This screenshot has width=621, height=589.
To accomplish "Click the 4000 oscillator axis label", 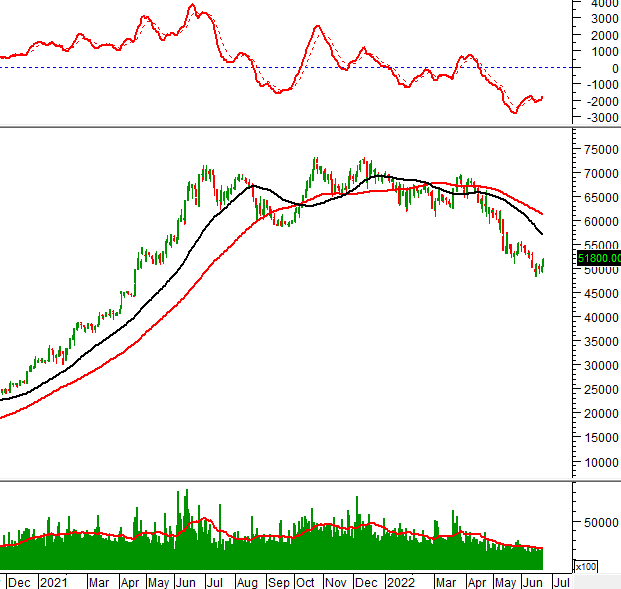I will point(604,3).
